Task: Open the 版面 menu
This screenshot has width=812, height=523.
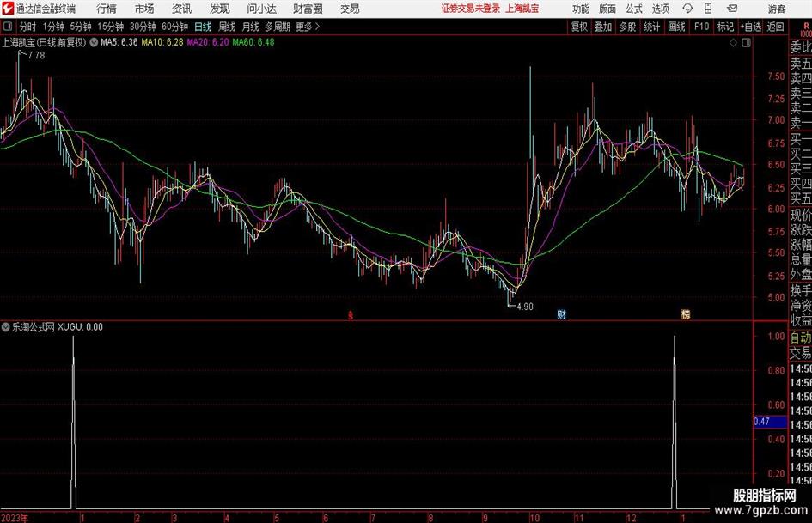Action: (607, 9)
